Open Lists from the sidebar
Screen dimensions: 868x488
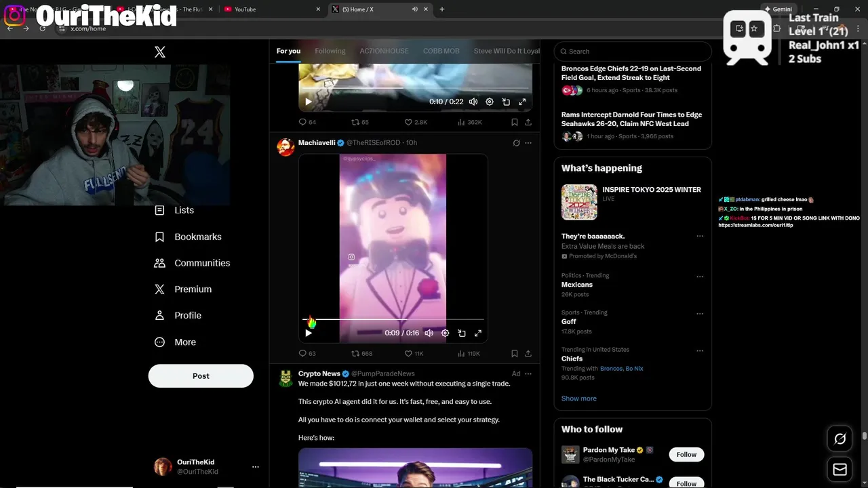pos(174,210)
